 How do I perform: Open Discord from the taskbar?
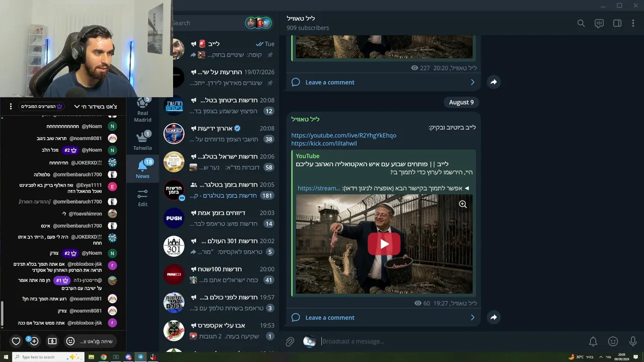pyautogui.click(x=128, y=357)
